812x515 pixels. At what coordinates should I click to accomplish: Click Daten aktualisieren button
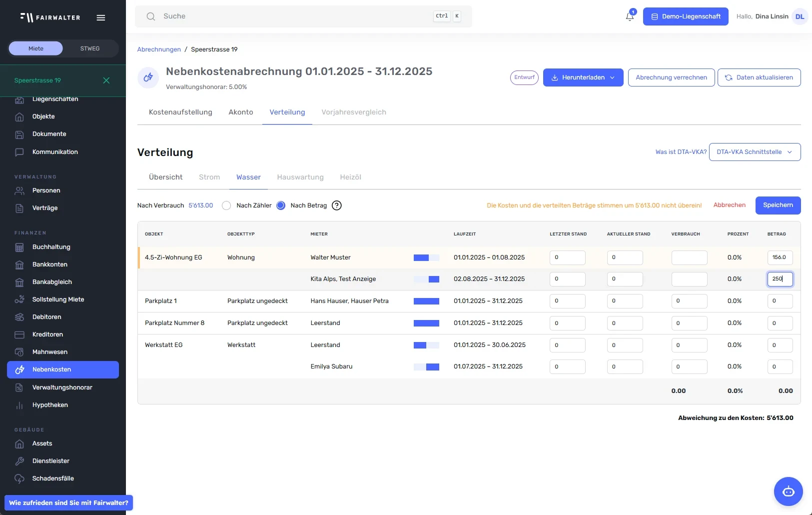pyautogui.click(x=759, y=77)
